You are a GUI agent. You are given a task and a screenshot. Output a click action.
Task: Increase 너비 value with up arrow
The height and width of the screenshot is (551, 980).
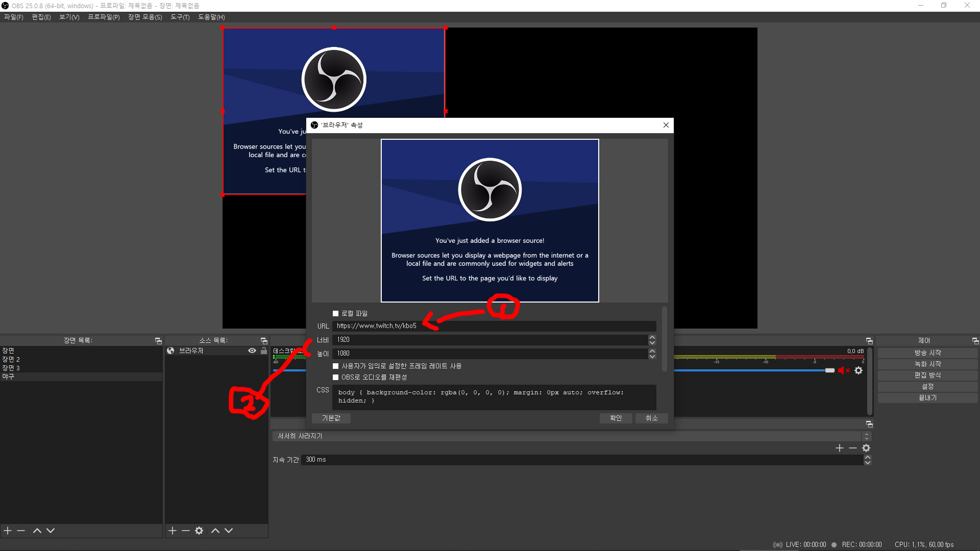(652, 337)
